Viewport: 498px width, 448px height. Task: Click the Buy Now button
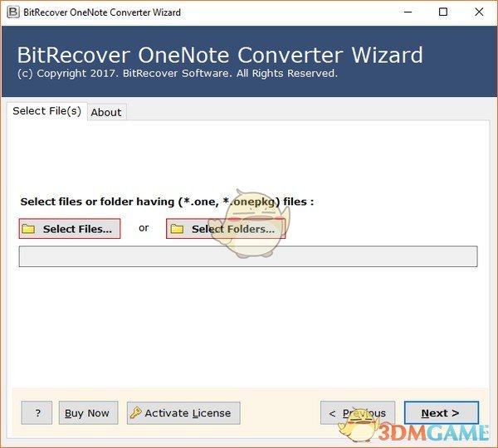(88, 413)
